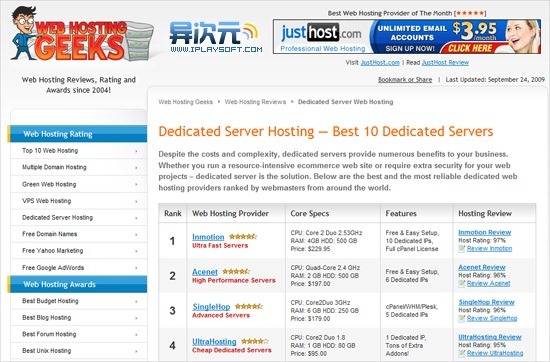This screenshot has height=362, width=550.
Task: Click the edit icon beside Review Inmotion
Action: [462, 249]
